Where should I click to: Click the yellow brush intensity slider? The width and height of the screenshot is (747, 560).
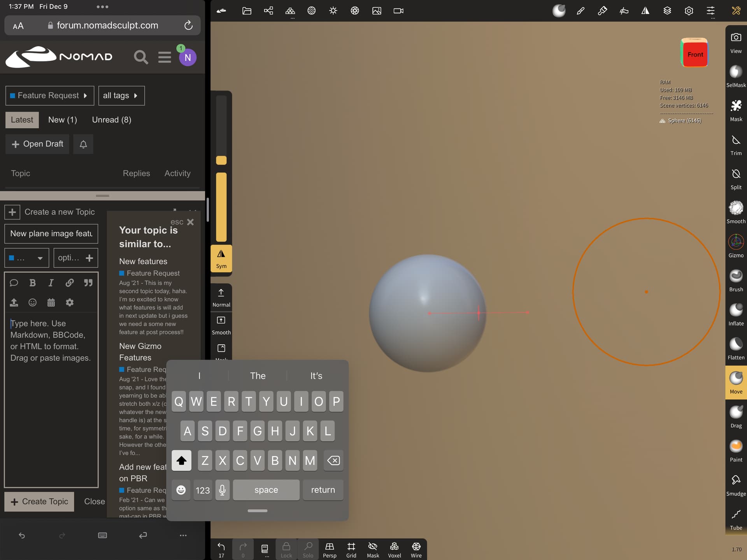221,206
